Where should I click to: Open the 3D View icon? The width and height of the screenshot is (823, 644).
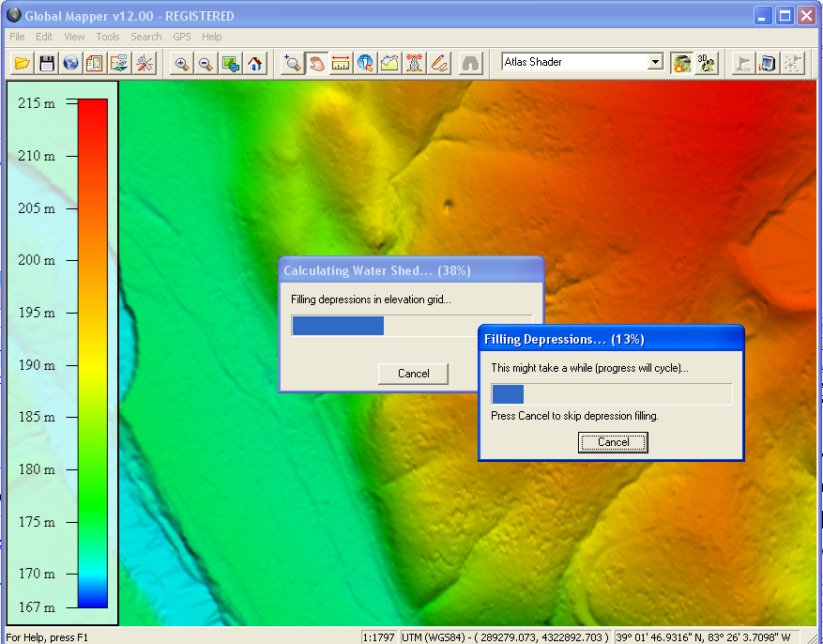pos(706,63)
